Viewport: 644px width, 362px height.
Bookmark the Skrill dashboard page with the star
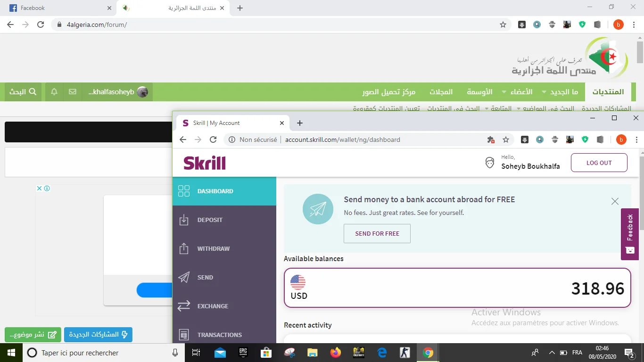click(506, 140)
